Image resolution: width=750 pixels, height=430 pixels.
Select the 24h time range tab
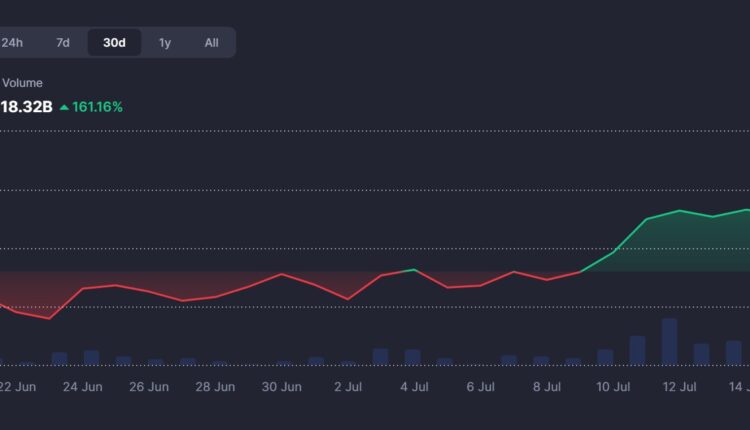click(13, 43)
